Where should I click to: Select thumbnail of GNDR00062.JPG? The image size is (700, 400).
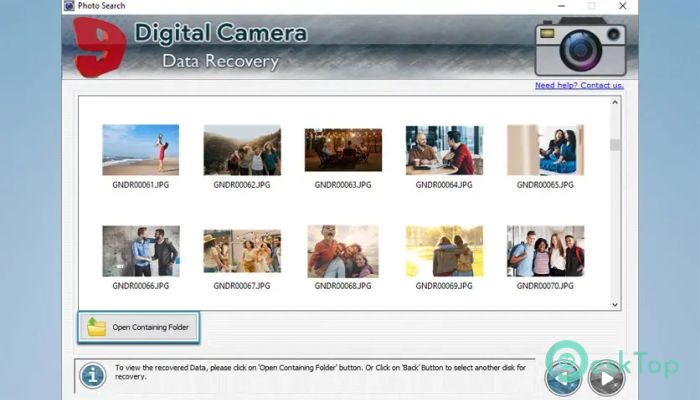(242, 150)
